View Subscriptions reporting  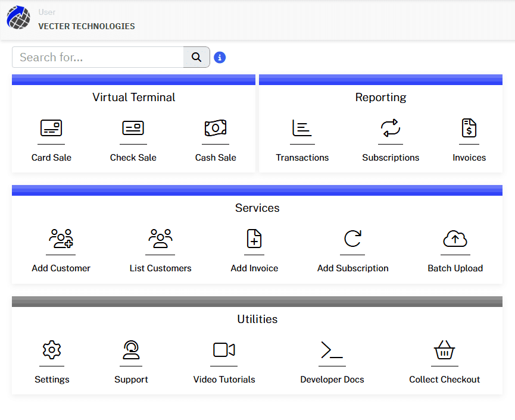[x=391, y=128]
